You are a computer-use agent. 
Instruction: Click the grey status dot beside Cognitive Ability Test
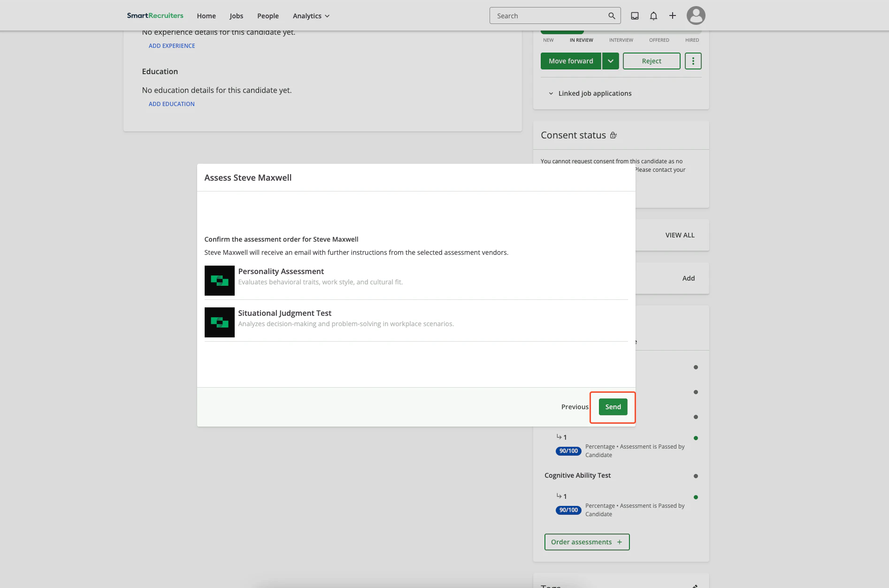click(696, 476)
